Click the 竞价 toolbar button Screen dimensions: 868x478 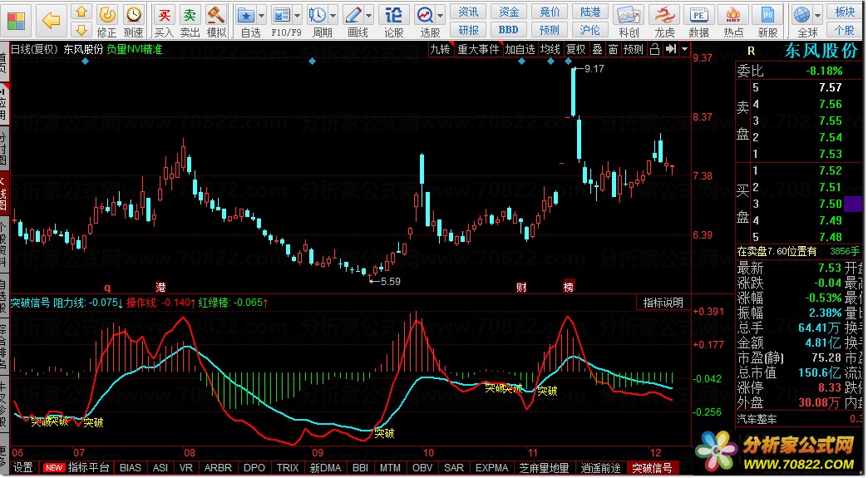point(550,12)
